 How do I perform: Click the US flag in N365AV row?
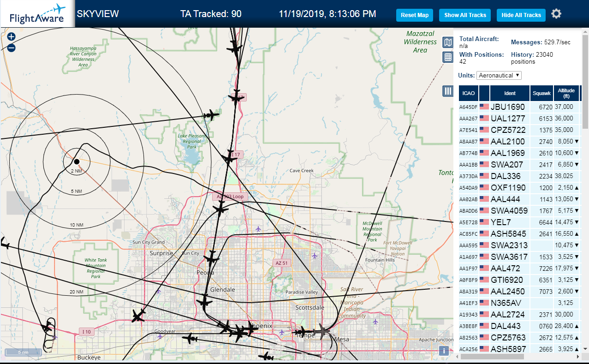tap(484, 303)
